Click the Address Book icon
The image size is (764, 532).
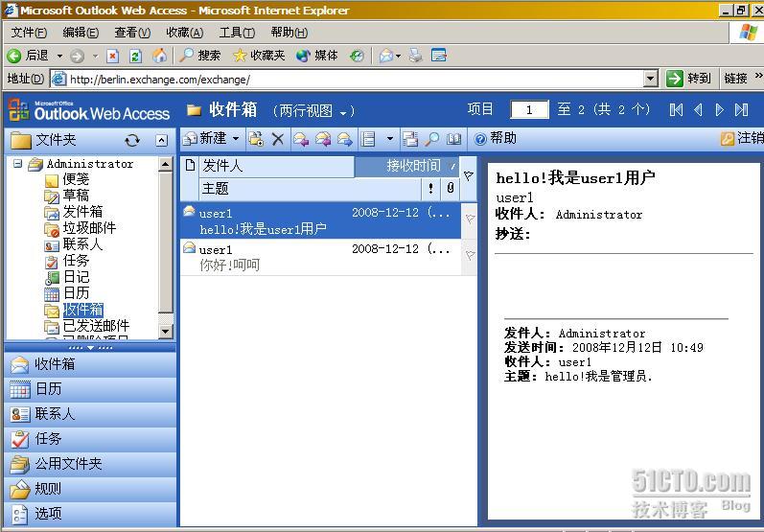pos(453,139)
